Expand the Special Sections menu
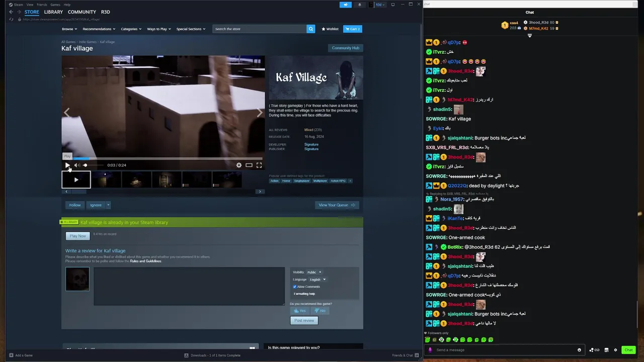The image size is (644, 362). [191, 29]
